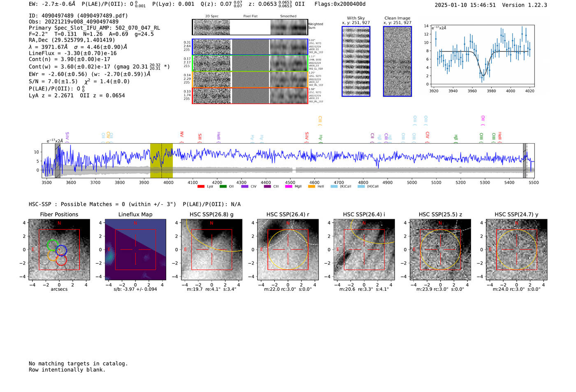
Task: Click the 'Q(z): 0.07' header value
Action: pos(217,4)
